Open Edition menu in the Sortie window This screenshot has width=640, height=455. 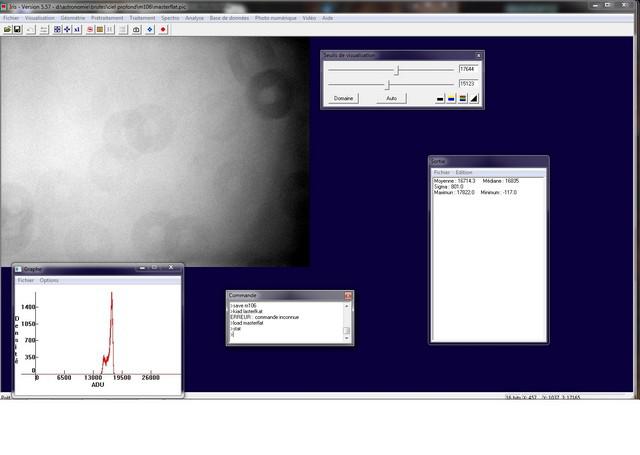tap(464, 173)
